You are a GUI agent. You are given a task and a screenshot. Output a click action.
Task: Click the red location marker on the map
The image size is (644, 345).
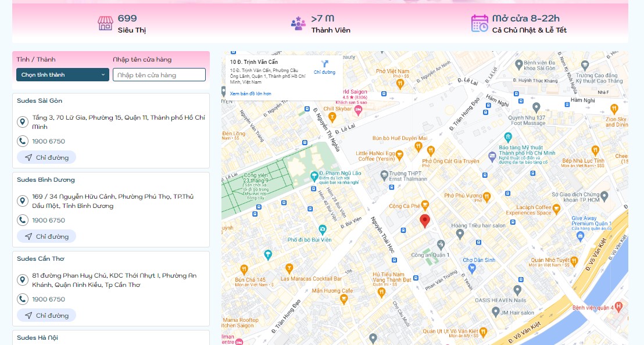tap(425, 221)
